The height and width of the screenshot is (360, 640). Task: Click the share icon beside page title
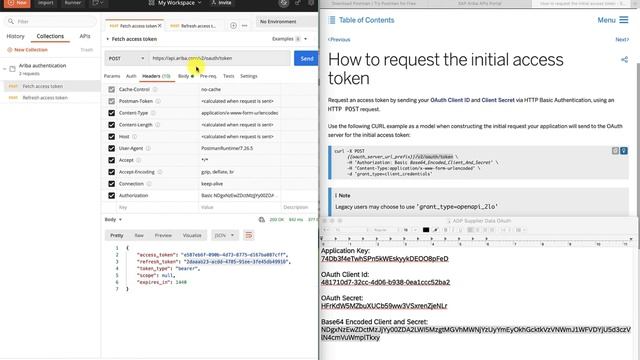click(x=624, y=60)
